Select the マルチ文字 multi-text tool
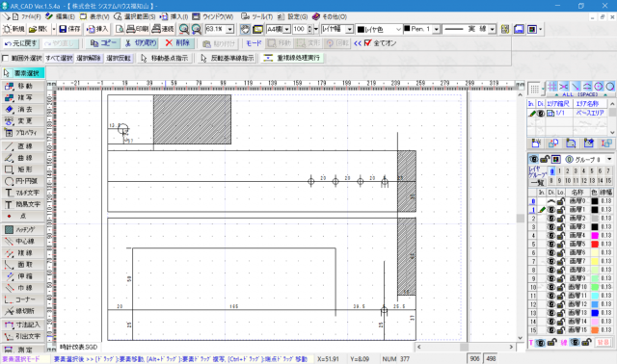Screen dimensions: 617x364 (x=23, y=193)
